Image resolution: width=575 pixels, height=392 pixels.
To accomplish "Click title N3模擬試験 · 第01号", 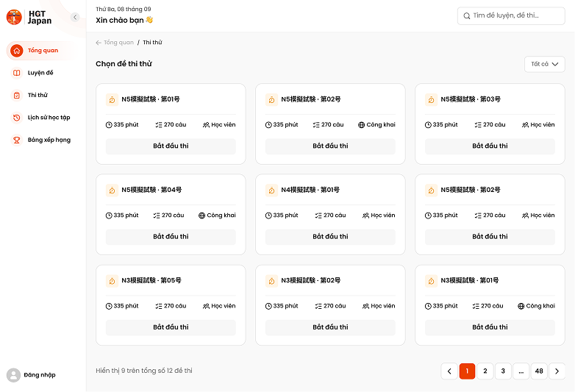I will pyautogui.click(x=470, y=280).
